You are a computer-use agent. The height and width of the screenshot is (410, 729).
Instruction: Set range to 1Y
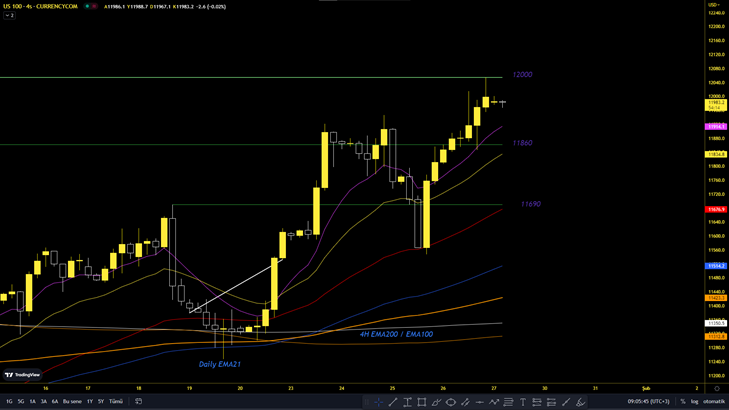pyautogui.click(x=90, y=401)
